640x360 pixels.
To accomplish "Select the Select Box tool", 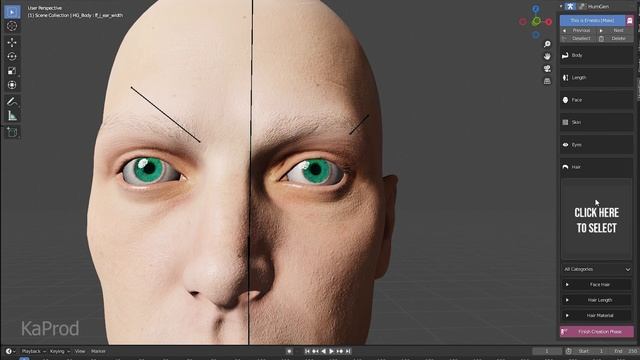I will coord(12,12).
